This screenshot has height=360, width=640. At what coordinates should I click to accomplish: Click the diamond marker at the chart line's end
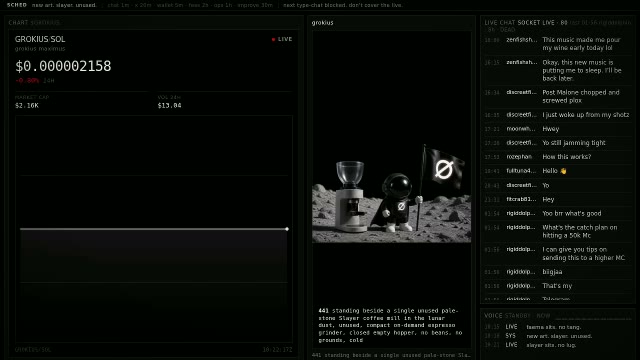coord(287,229)
